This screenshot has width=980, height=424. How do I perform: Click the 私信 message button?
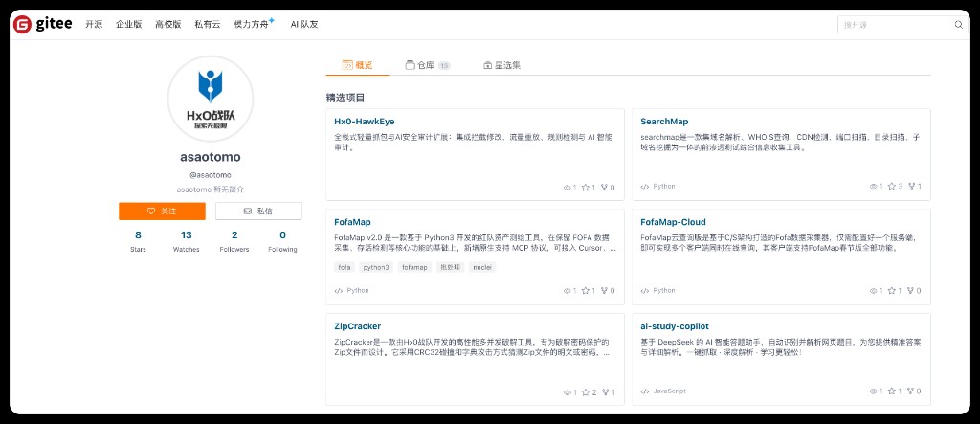(x=258, y=212)
